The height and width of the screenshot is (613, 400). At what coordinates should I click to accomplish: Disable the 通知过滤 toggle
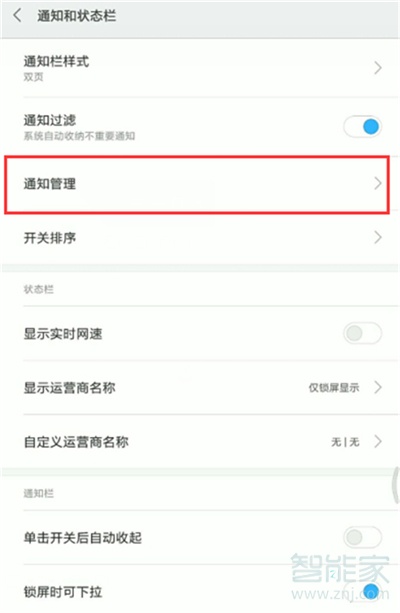click(362, 126)
